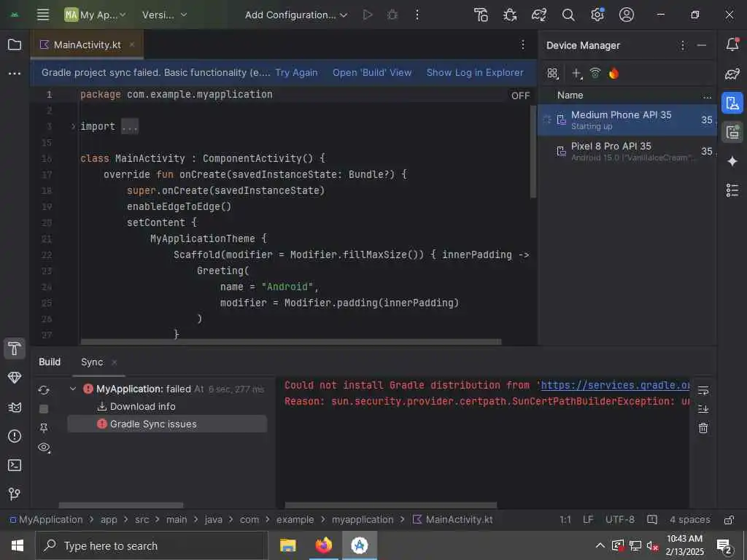The image size is (747, 560).
Task: Open Logcat cat icon on left sidebar
Action: coord(15,407)
